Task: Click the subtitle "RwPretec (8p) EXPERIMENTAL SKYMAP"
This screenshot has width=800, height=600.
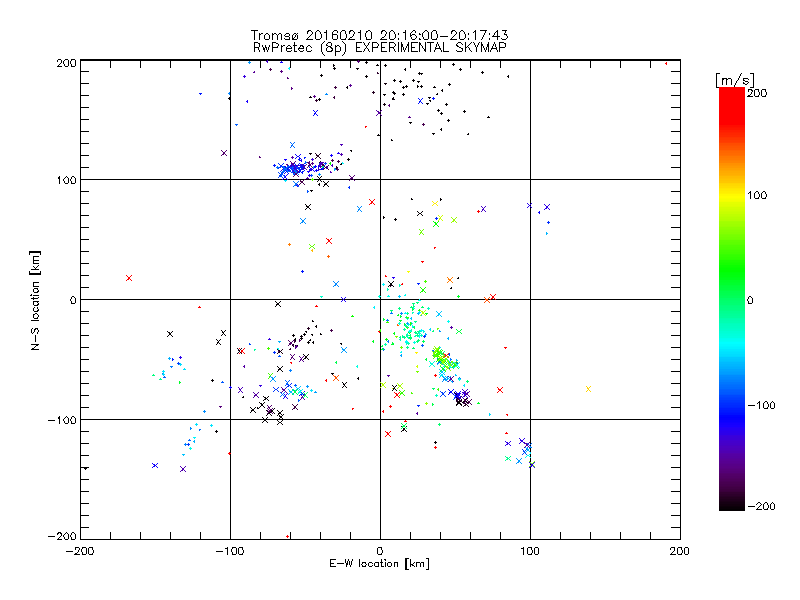Action: (380, 47)
